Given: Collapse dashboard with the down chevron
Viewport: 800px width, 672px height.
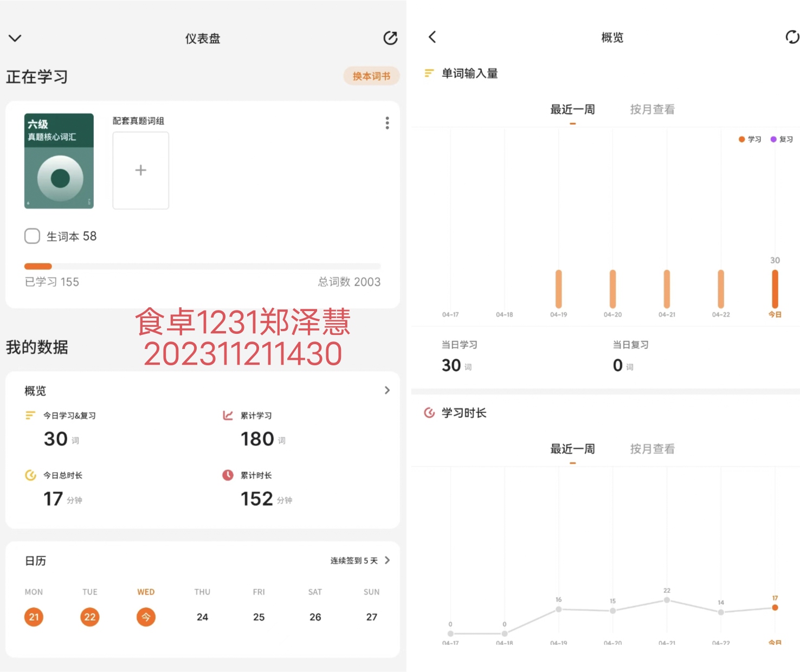Looking at the screenshot, I should click(15, 38).
